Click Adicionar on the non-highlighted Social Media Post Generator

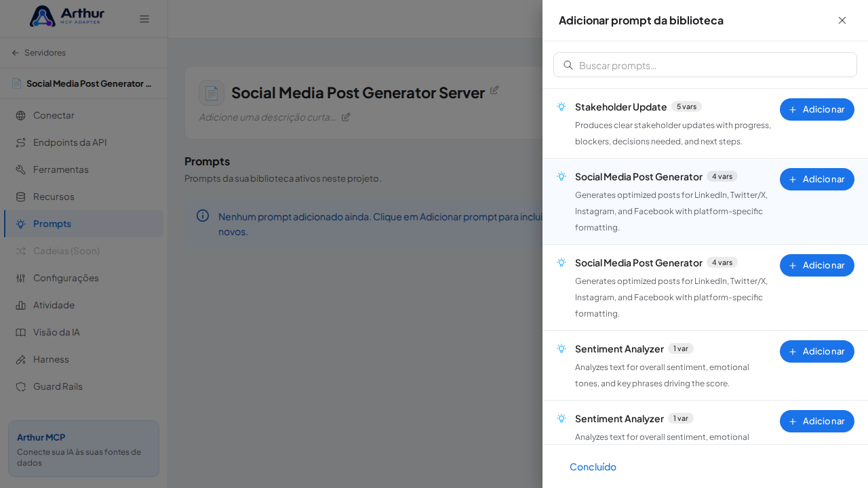click(x=817, y=265)
